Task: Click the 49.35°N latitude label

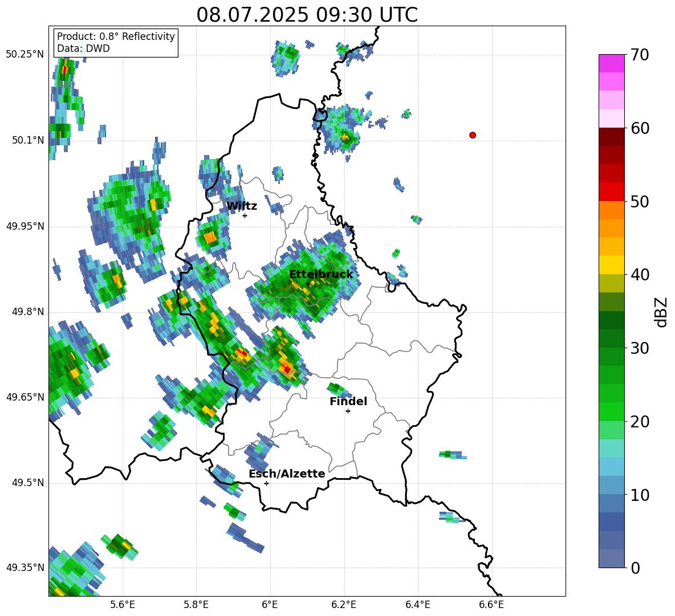Action: click(x=25, y=568)
